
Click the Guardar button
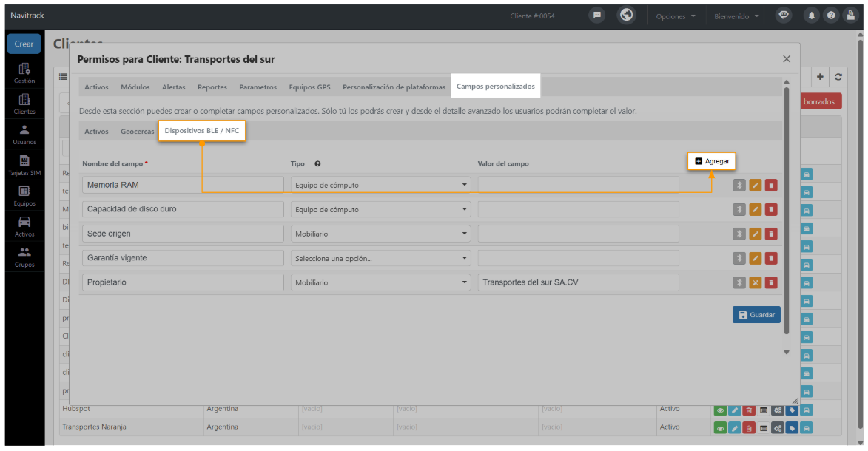point(756,314)
